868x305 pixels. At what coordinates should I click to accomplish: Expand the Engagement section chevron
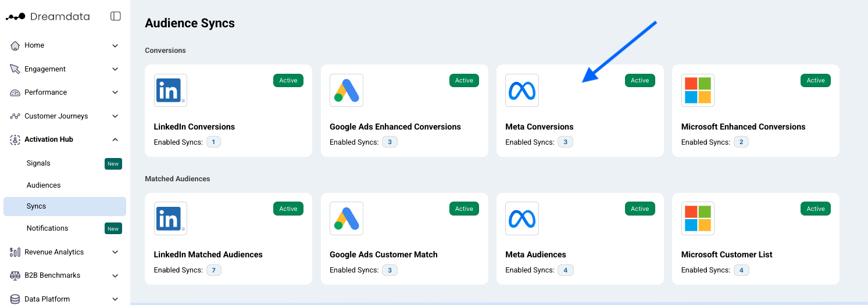pos(115,69)
